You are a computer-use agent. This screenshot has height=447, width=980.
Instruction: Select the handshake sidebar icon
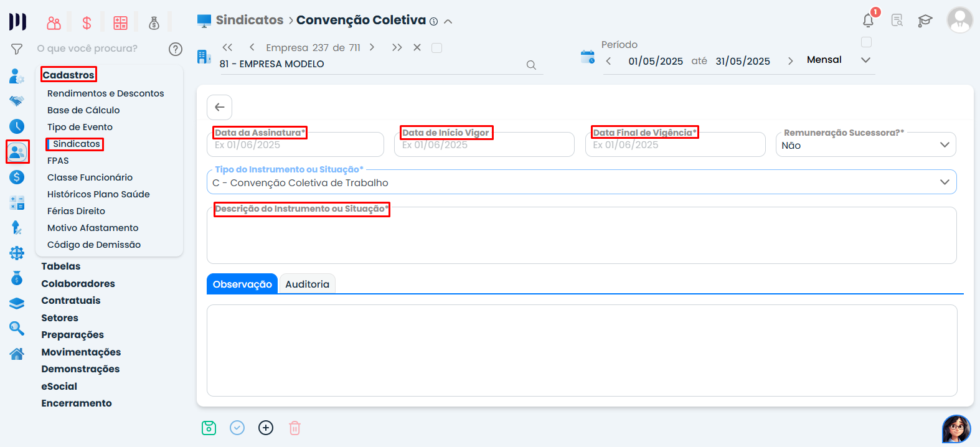tap(17, 101)
